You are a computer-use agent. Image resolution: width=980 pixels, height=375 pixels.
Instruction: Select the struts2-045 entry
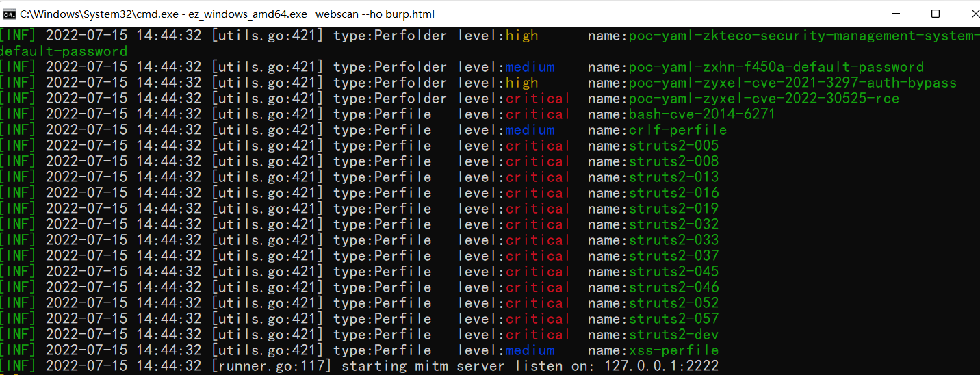[673, 272]
